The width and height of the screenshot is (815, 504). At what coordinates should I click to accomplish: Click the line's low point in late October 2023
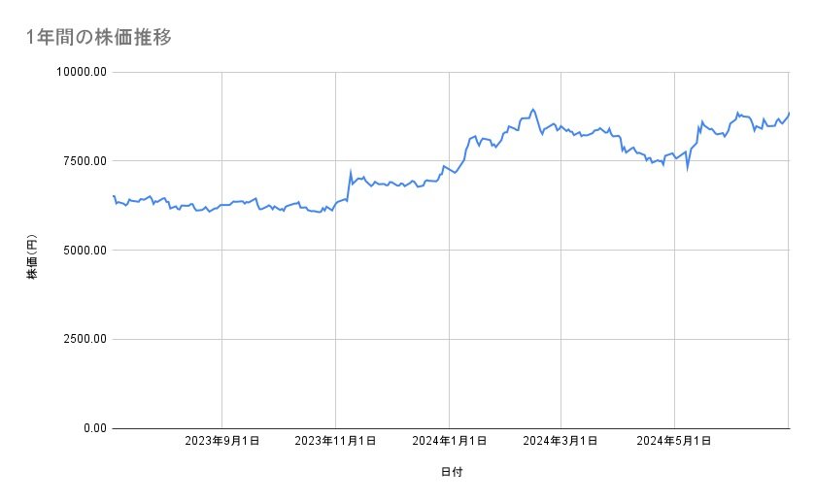tap(322, 212)
